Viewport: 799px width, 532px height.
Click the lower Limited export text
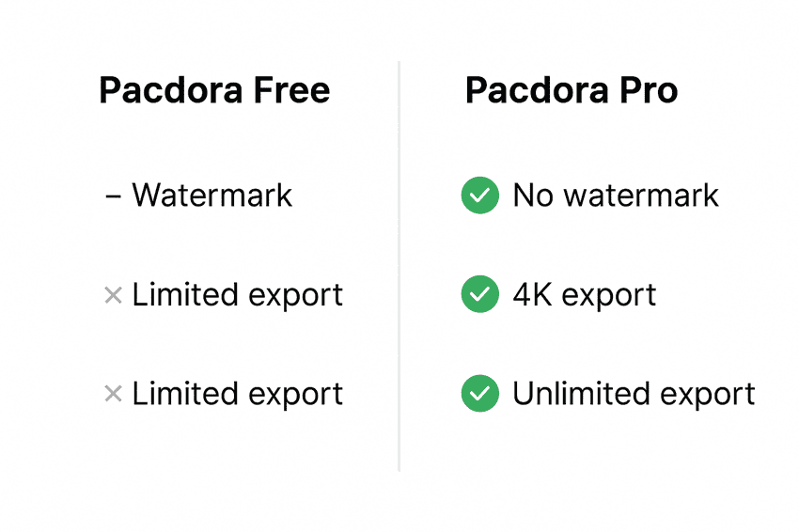coord(237,394)
